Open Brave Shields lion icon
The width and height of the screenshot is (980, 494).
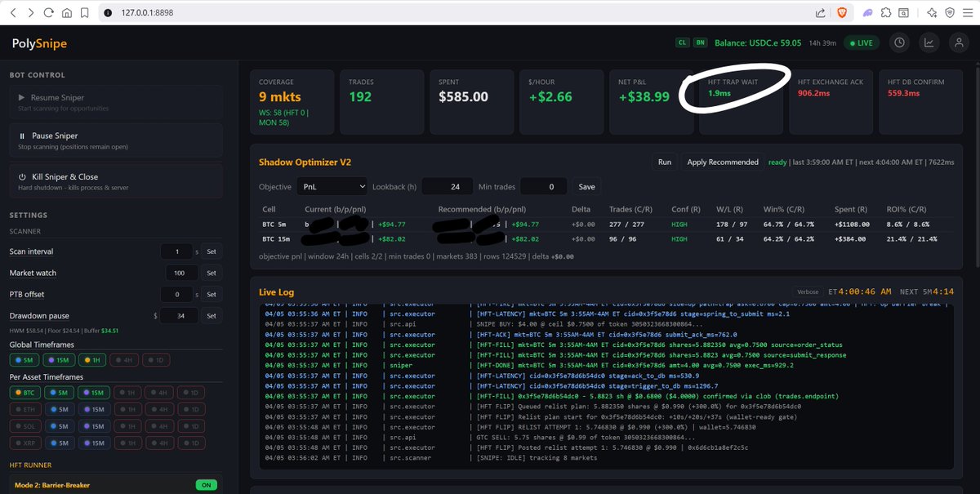(842, 13)
